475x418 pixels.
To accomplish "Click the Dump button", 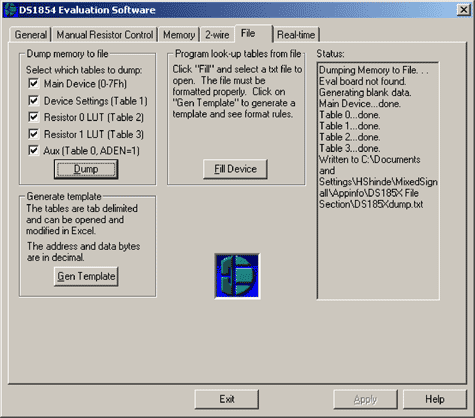I will coord(86,169).
